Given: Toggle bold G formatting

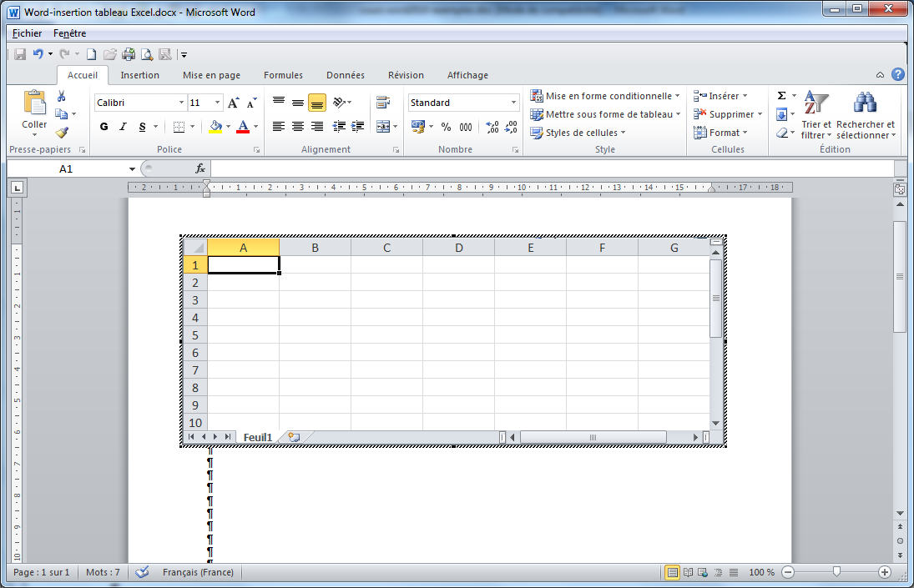Looking at the screenshot, I should coord(104,126).
